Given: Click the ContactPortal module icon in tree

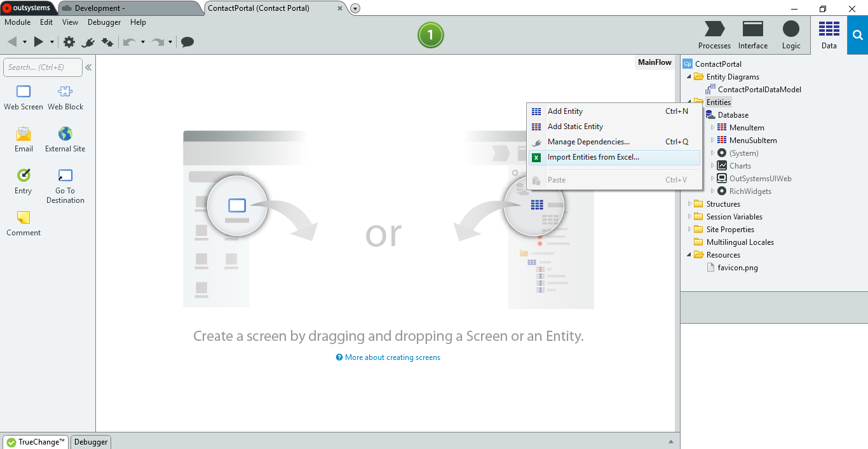Looking at the screenshot, I should 688,64.
